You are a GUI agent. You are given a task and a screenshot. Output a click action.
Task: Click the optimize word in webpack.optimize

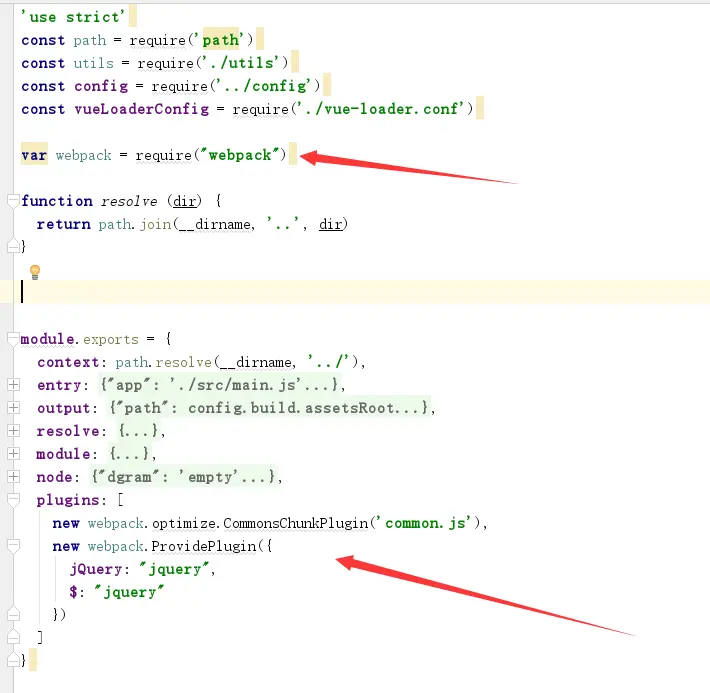coord(184,524)
